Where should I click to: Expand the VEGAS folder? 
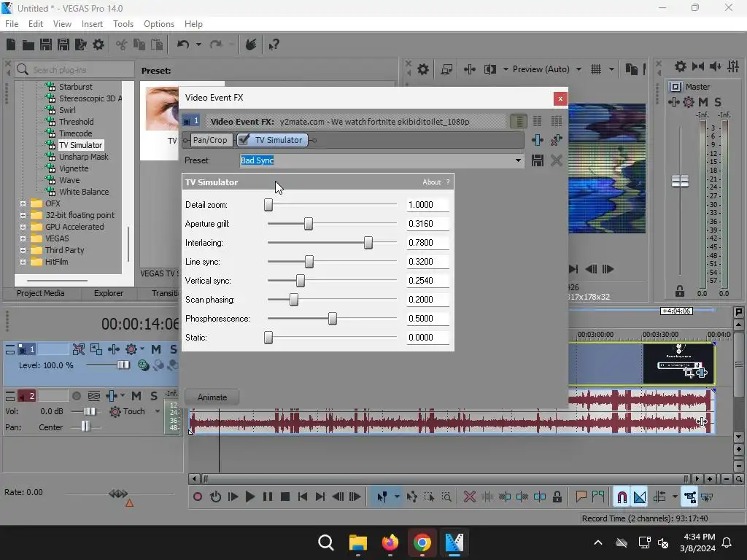(23, 238)
